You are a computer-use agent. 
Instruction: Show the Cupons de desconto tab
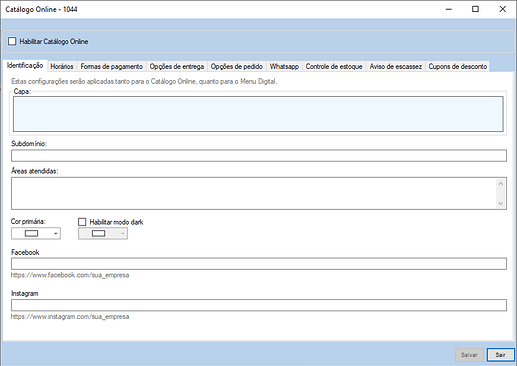[458, 66]
